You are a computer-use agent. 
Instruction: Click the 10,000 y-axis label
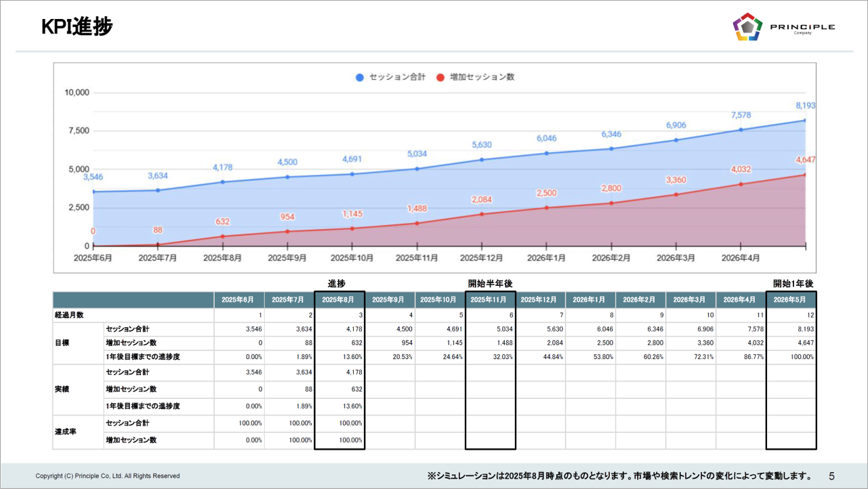click(x=77, y=92)
